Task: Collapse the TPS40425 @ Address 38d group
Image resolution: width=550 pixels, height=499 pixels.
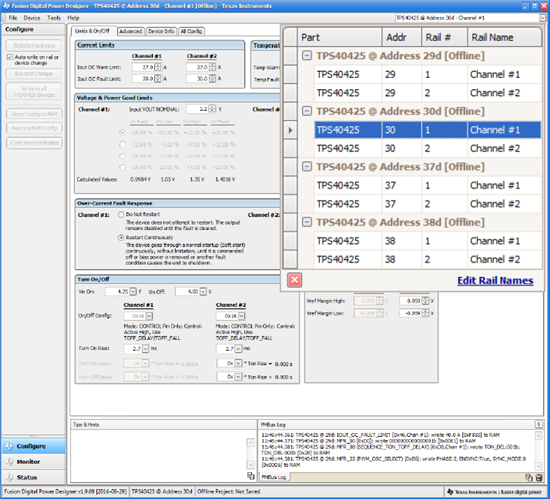Action: (307, 222)
